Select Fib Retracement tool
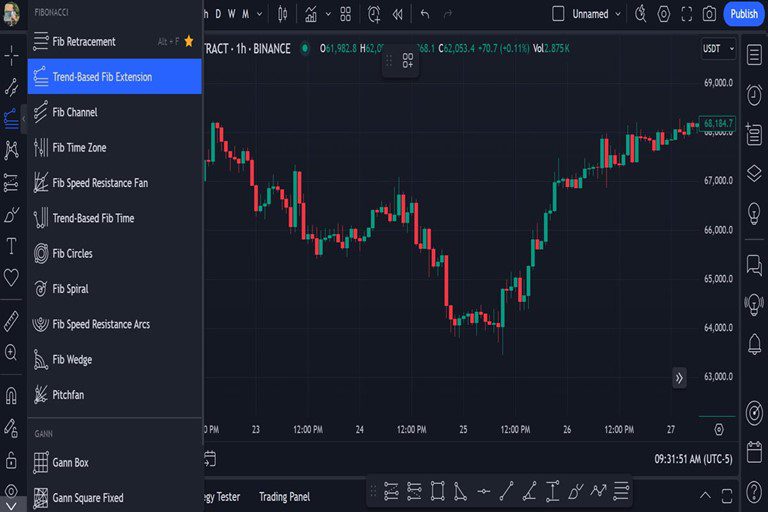Viewport: 768px width, 512px height. tap(114, 42)
